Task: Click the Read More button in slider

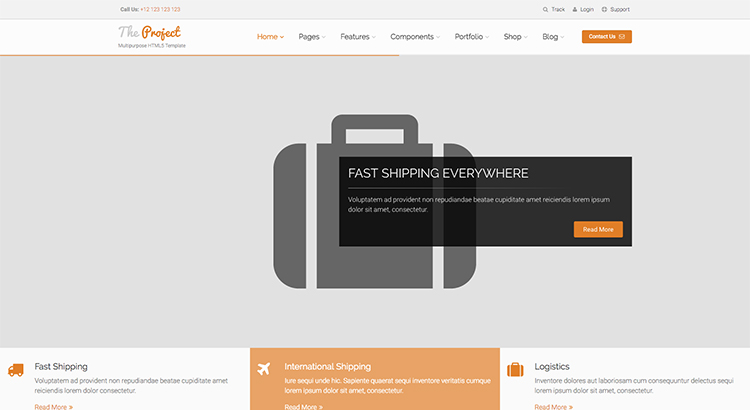Action: (x=598, y=229)
